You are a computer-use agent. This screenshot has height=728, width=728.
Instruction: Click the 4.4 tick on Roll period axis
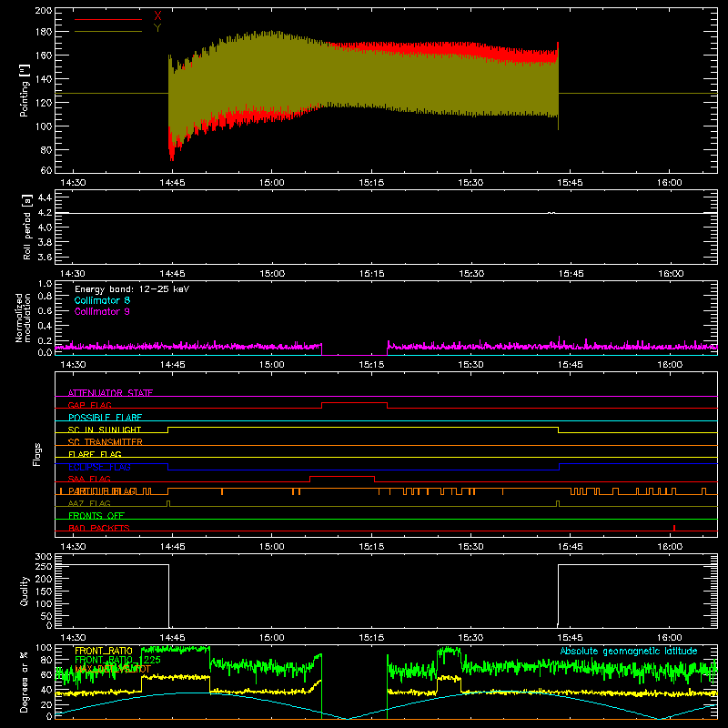tap(45, 197)
